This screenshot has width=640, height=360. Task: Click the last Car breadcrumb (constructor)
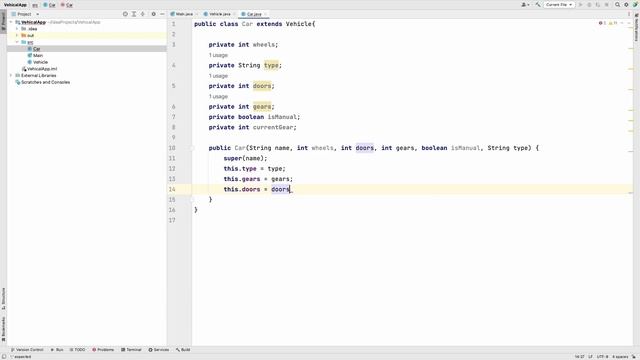click(x=67, y=5)
